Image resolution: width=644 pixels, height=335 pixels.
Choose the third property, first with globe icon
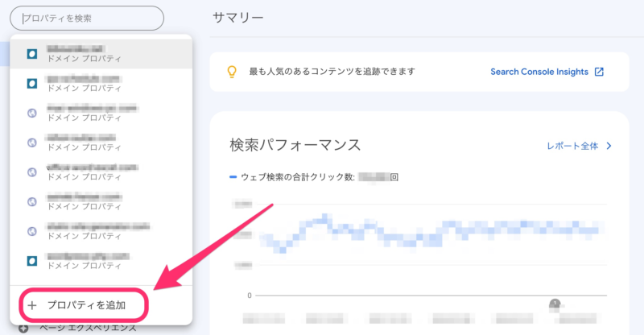click(x=101, y=113)
